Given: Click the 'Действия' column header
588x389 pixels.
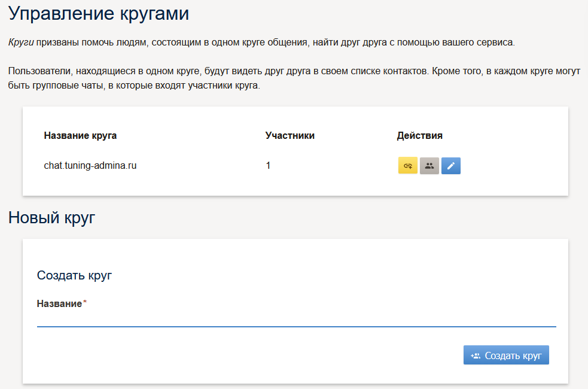Looking at the screenshot, I should [420, 135].
